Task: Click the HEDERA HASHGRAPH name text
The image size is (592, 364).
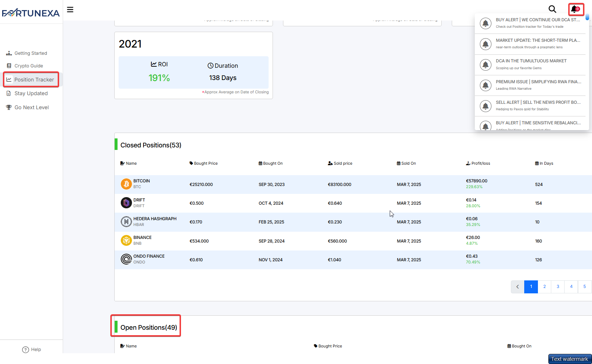Action: click(155, 219)
